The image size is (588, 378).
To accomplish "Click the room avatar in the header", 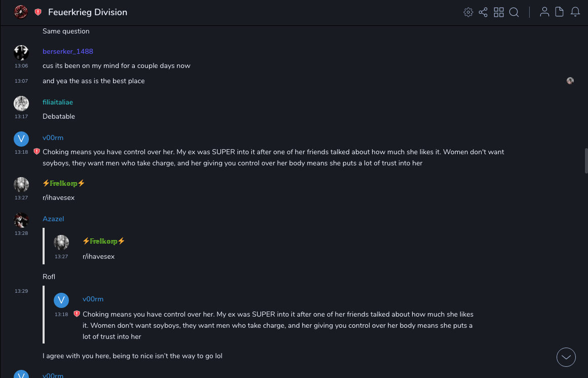I will [21, 12].
